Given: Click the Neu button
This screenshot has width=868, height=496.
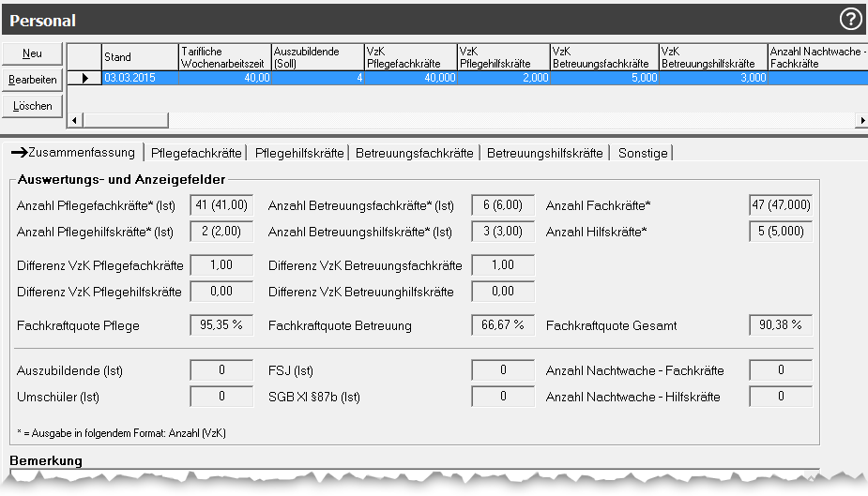Looking at the screenshot, I should pyautogui.click(x=32, y=54).
